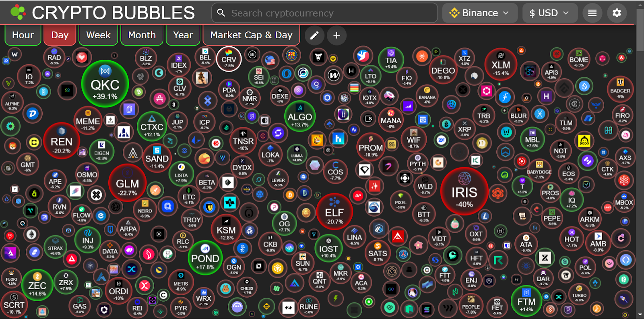The height and width of the screenshot is (319, 644).
Task: Click the Search cryptocurrency input field
Action: pos(324,13)
